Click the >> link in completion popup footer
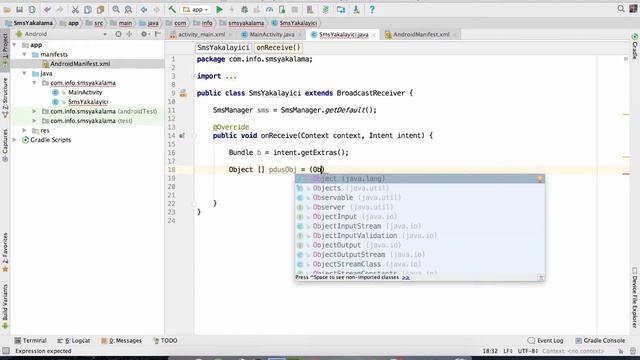Image resolution: width=640 pixels, height=360 pixels. click(x=406, y=278)
